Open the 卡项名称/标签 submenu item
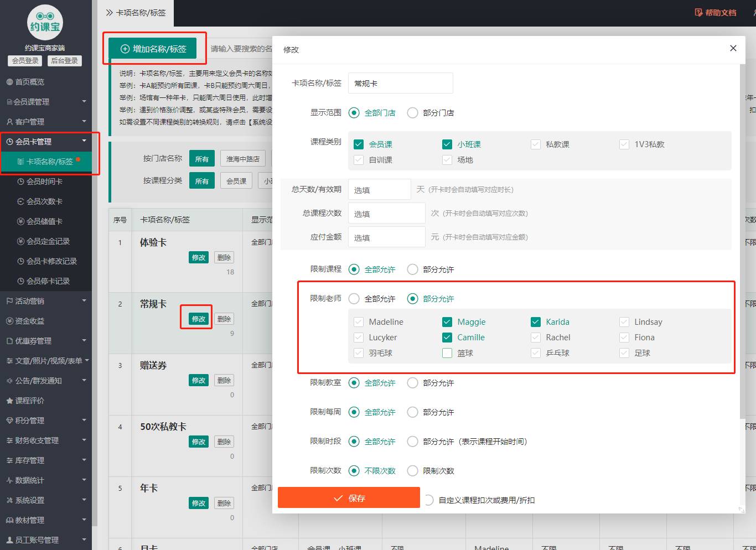This screenshot has width=756, height=550. point(46,162)
